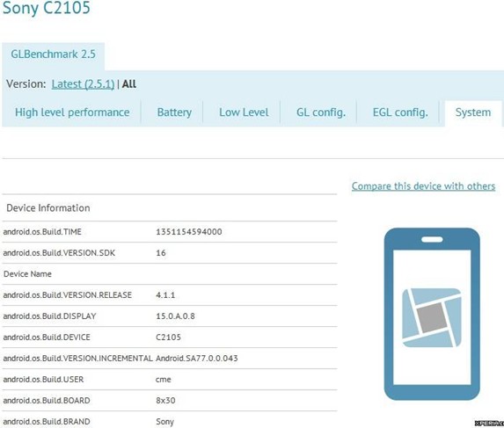
Task: Open the EGL config. tab
Action: [400, 112]
